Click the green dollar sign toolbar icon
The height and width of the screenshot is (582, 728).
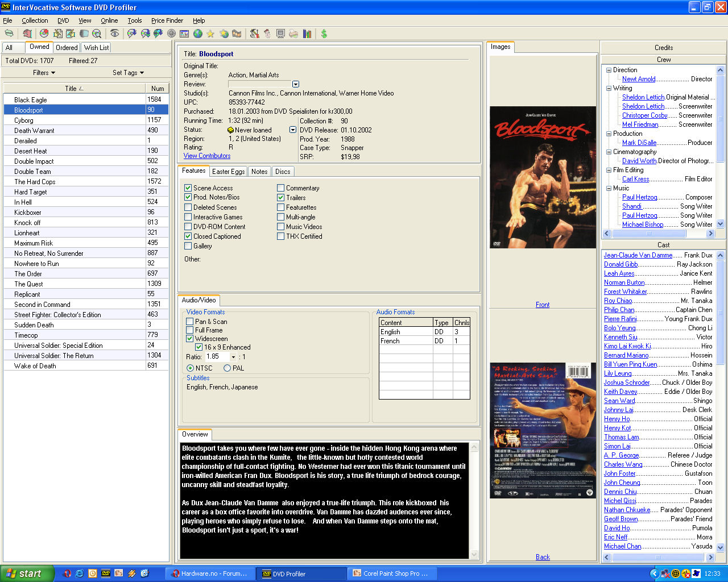click(324, 34)
